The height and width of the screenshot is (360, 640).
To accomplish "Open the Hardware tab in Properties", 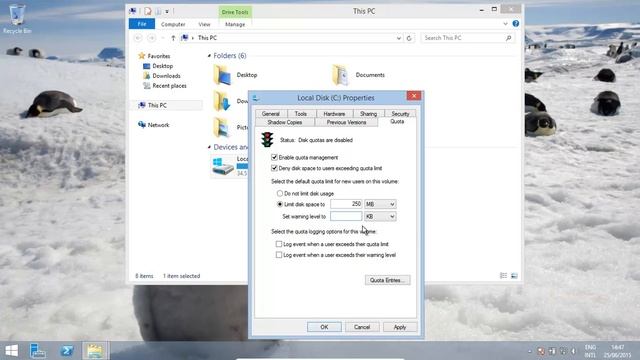I will (x=334, y=114).
